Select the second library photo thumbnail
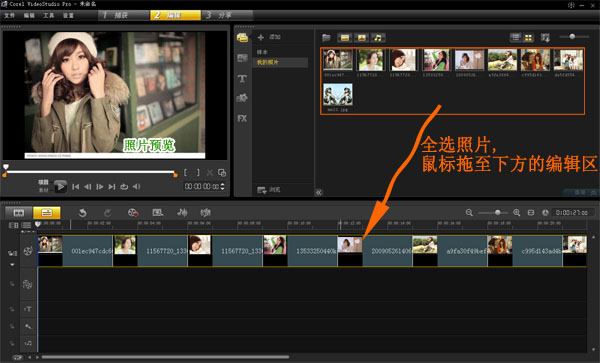Viewport: 600px width, 363px height. tap(370, 60)
